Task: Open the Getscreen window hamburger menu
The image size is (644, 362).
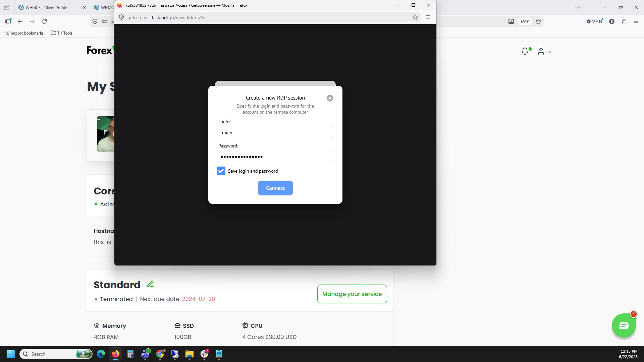Action: (x=428, y=17)
